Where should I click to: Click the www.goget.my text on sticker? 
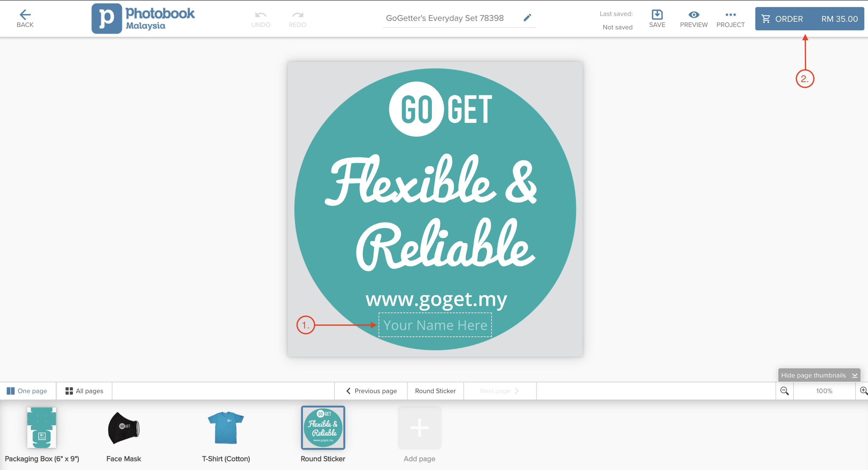436,299
